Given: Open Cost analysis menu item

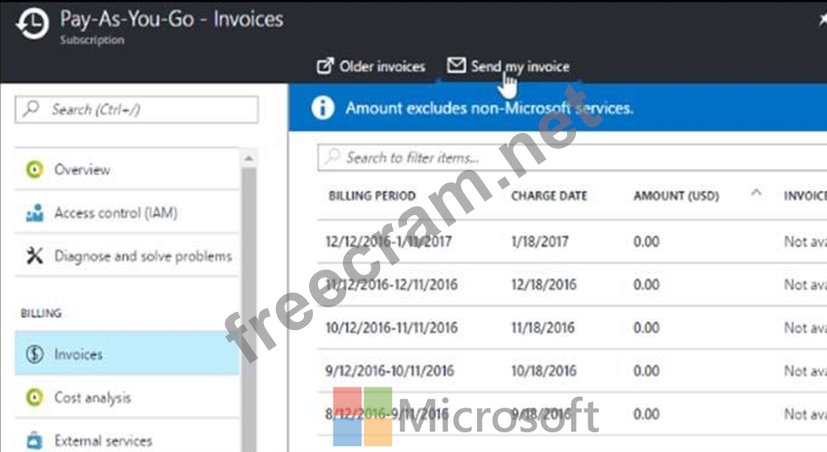Looking at the screenshot, I should (127, 397).
